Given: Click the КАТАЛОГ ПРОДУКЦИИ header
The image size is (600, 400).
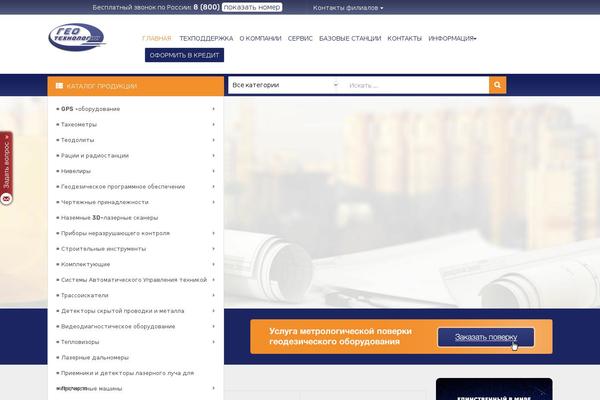Looking at the screenshot, I should (136, 86).
